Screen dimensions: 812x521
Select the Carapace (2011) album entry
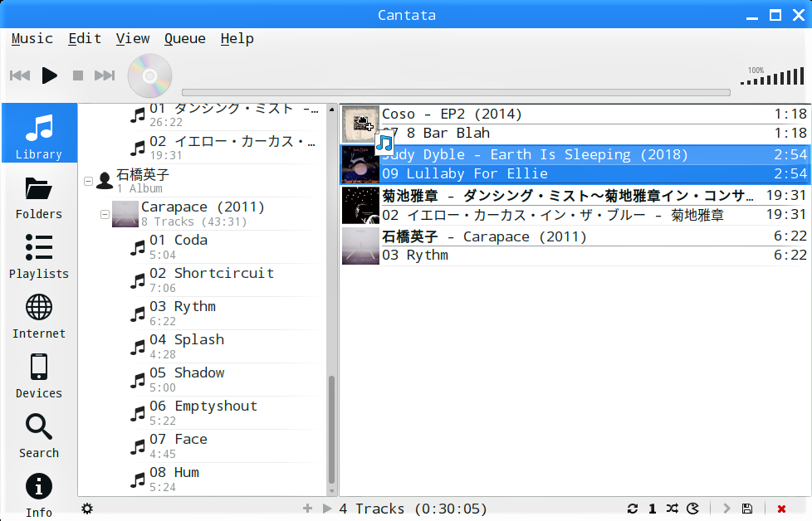tap(218, 214)
